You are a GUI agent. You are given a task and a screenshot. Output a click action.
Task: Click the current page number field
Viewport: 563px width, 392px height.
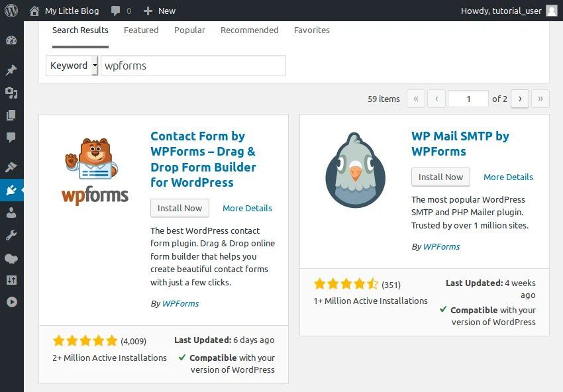[x=468, y=99]
